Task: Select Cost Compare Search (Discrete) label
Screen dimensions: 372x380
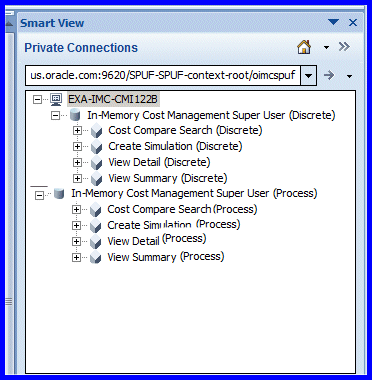Action: (x=185, y=130)
